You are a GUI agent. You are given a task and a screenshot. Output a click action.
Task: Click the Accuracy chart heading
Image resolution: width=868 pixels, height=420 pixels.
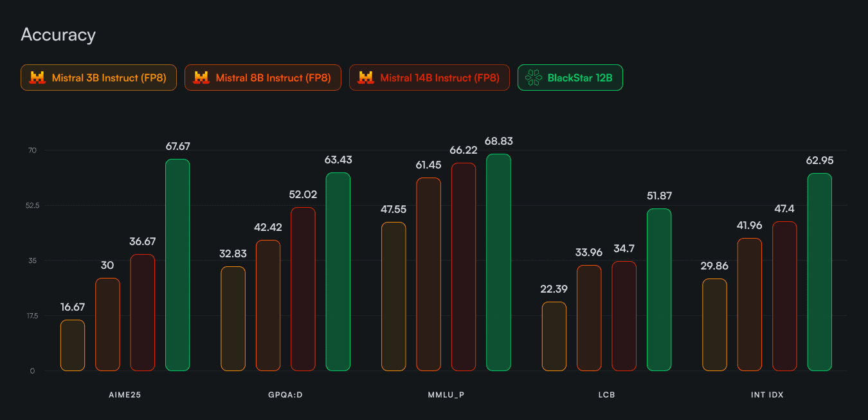click(58, 35)
